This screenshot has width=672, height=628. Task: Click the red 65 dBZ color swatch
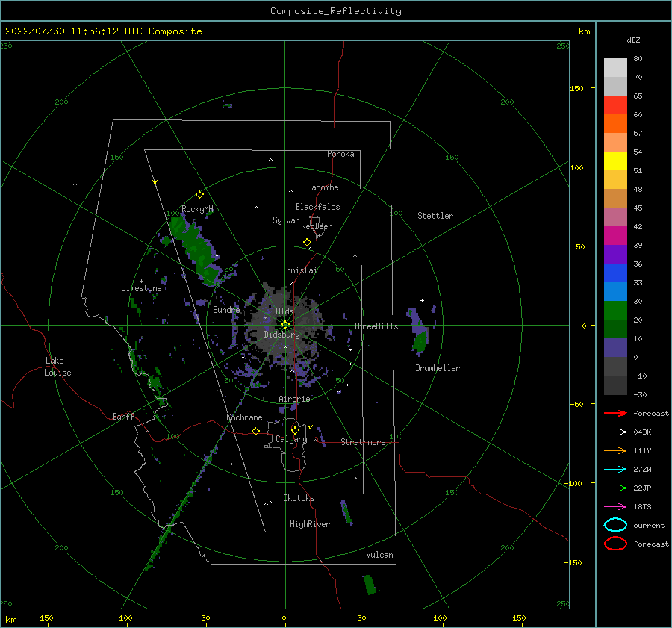point(615,105)
